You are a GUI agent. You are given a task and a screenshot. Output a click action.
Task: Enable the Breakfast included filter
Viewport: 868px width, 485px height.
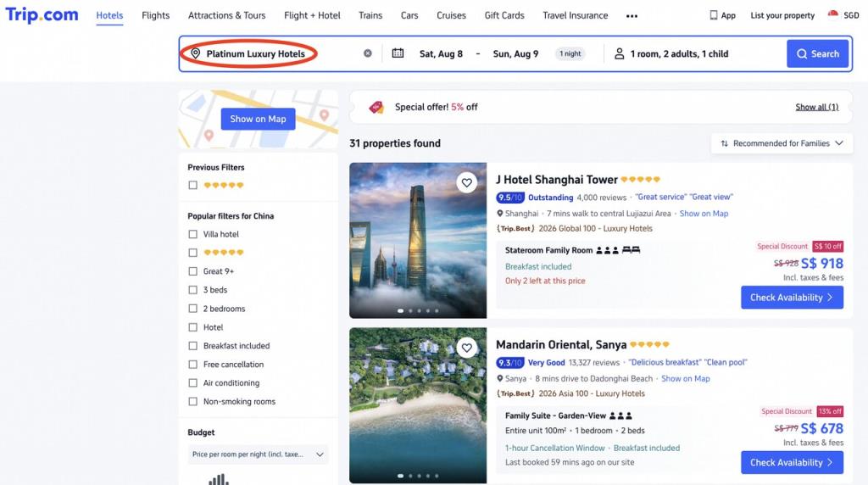click(x=192, y=345)
